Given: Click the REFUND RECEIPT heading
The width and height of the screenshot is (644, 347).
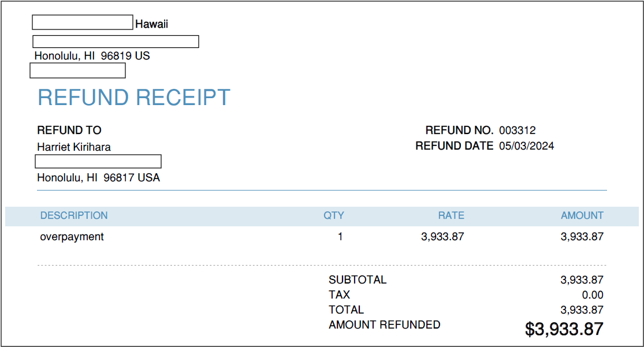Looking at the screenshot, I should click(x=134, y=98).
